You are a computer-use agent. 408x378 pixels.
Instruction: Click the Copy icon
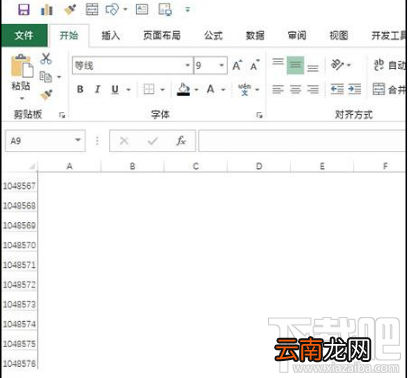coord(46,77)
